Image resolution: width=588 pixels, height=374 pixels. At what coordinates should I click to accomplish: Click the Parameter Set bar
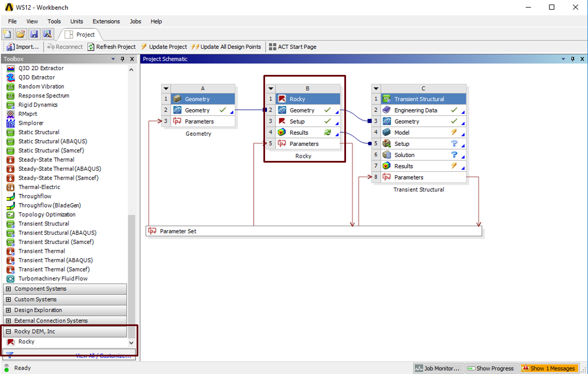point(314,231)
